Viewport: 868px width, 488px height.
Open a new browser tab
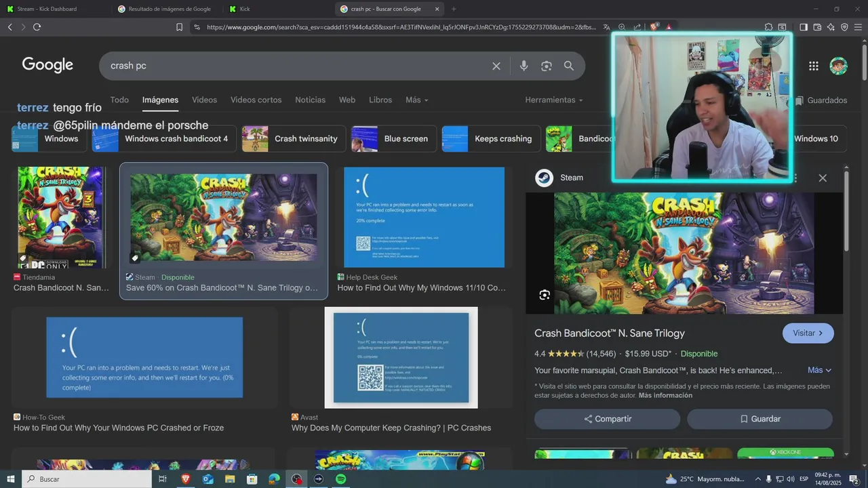454,9
